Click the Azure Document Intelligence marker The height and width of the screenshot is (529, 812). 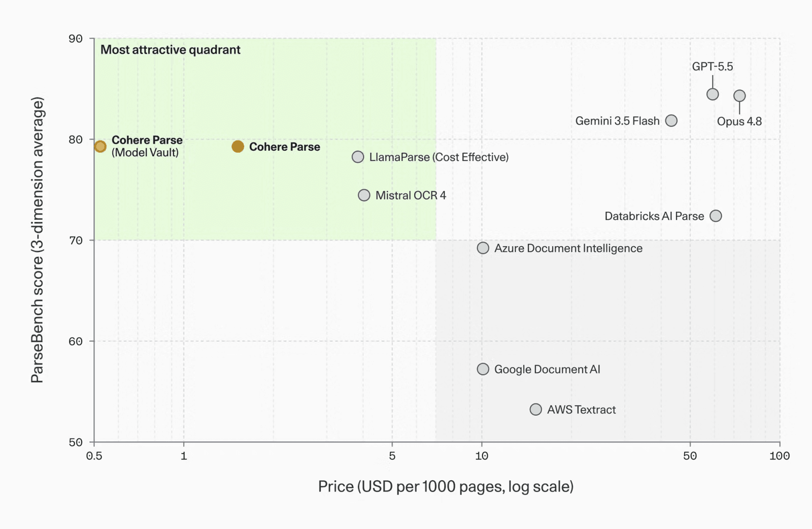pos(483,248)
